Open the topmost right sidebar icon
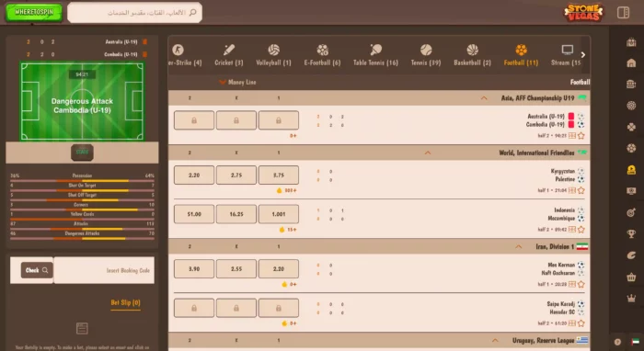644x351 pixels. point(631,42)
